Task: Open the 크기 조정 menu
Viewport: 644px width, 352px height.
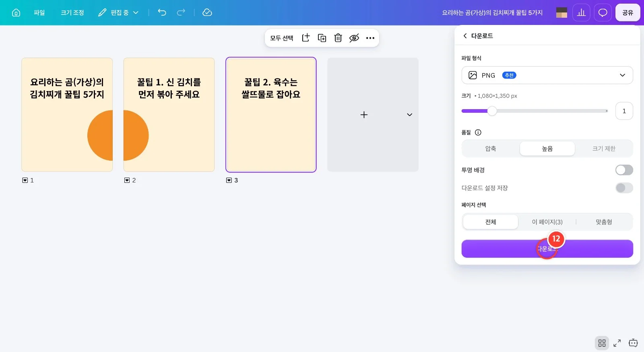Action: click(72, 12)
